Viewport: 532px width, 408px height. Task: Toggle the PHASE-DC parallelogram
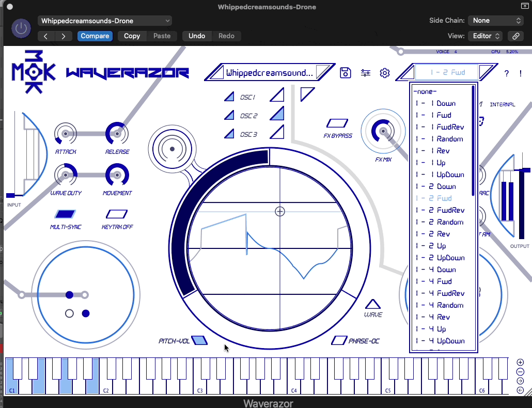point(339,340)
